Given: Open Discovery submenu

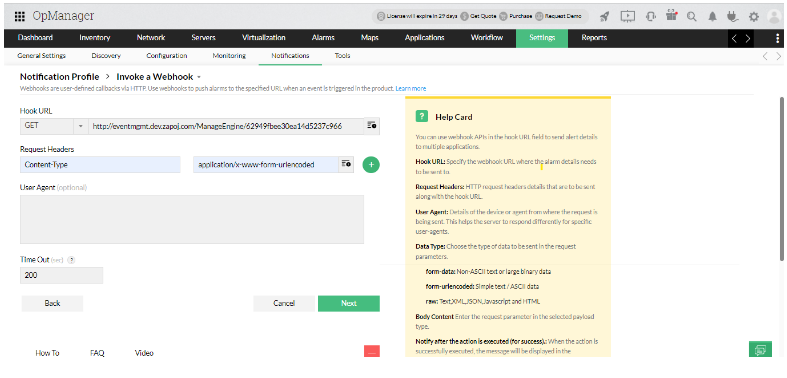Looking at the screenshot, I should [x=106, y=56].
